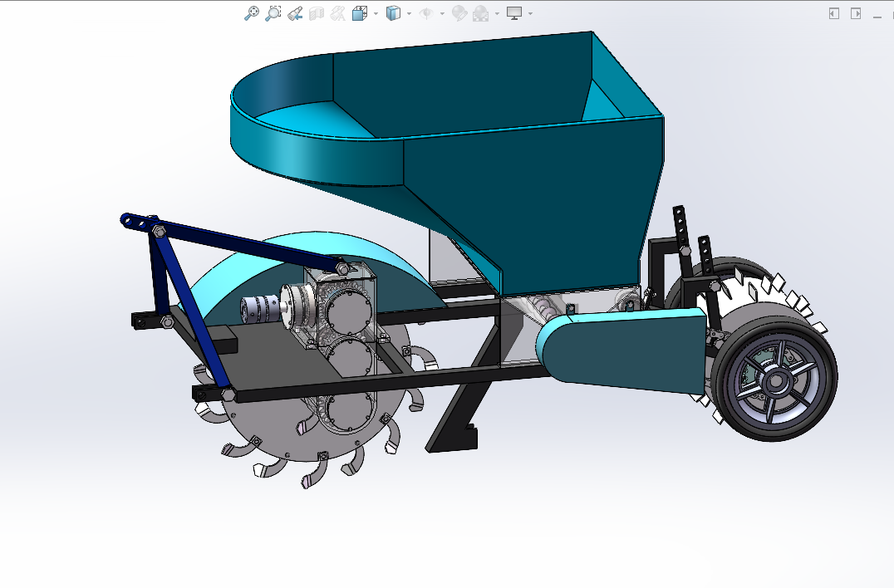Screen dimensions: 894x588
Task: Click the Hide/Show Items eye icon
Action: coord(426,13)
